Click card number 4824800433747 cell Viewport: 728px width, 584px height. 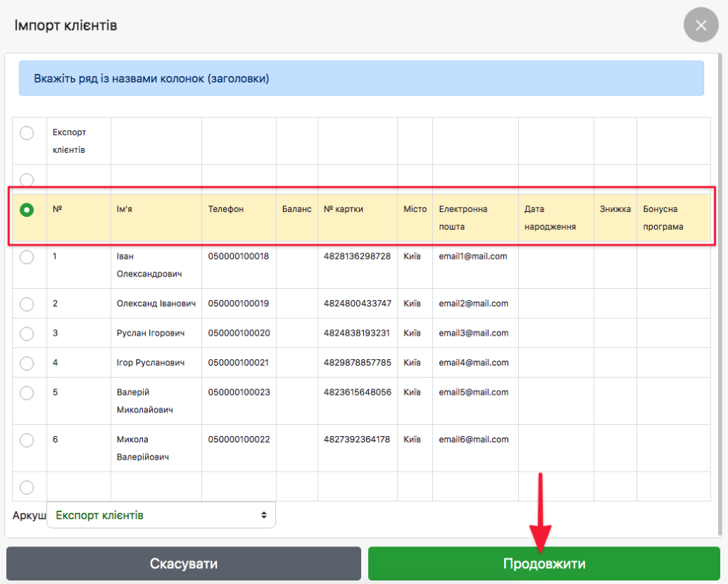[x=357, y=304]
